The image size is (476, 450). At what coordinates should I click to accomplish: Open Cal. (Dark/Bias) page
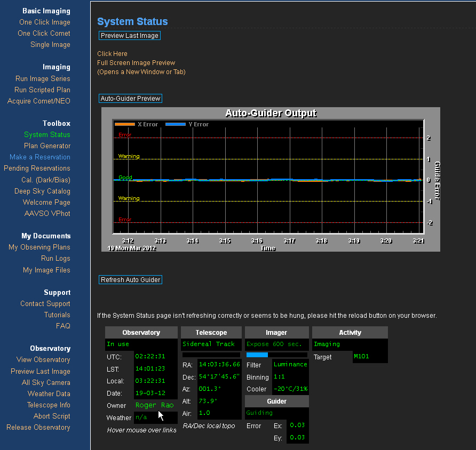point(46,180)
